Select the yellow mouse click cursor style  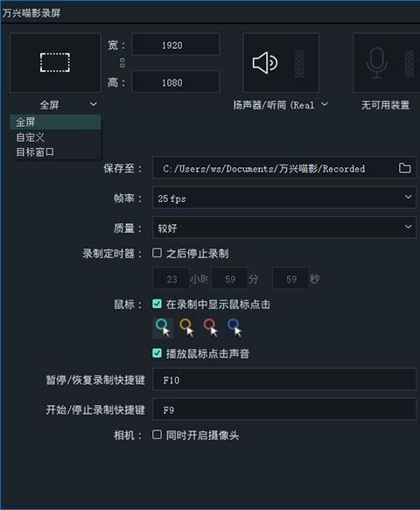pos(186,327)
